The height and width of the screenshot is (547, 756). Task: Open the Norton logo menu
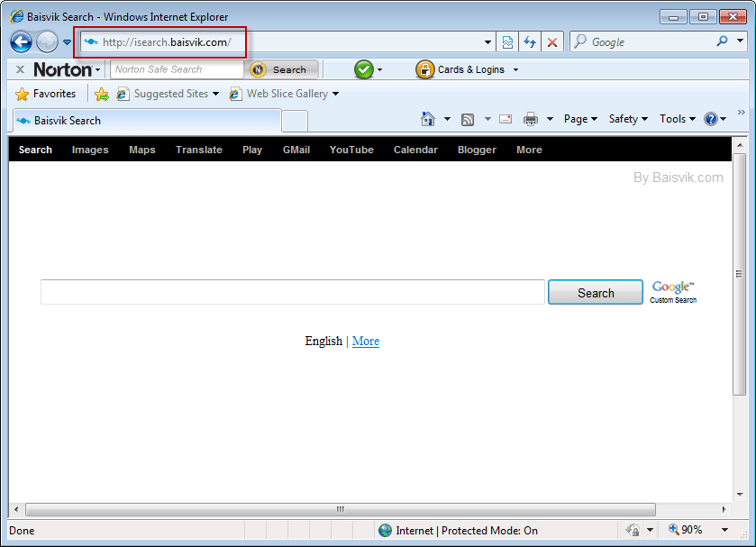click(67, 69)
